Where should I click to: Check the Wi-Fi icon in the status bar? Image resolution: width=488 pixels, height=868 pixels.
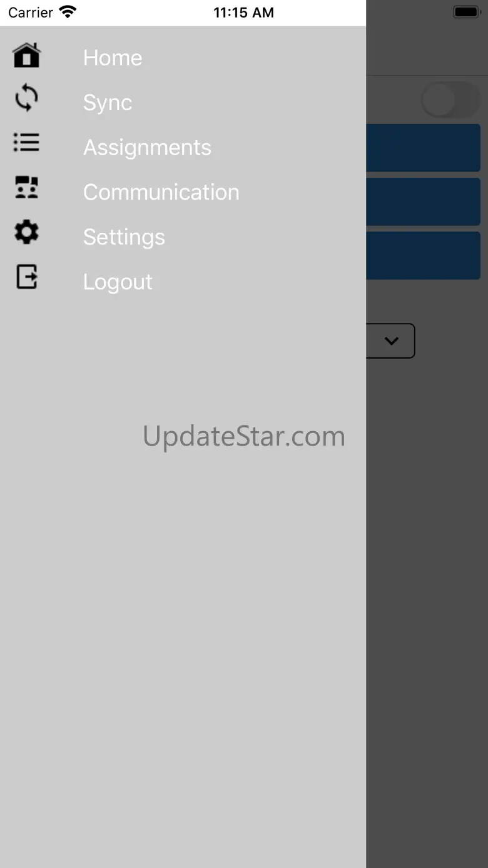click(x=68, y=12)
